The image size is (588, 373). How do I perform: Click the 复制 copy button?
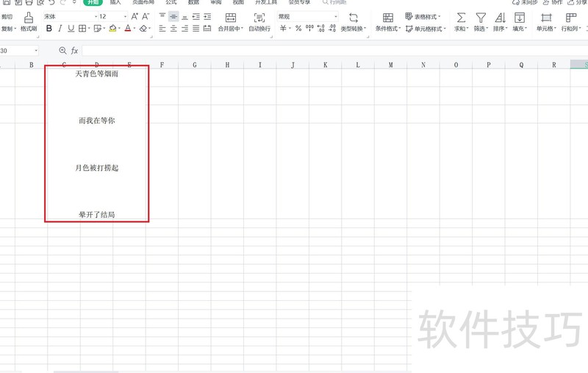(7, 29)
